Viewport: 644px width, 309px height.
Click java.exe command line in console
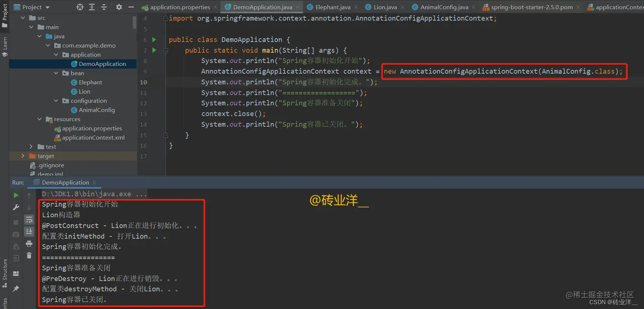point(94,194)
